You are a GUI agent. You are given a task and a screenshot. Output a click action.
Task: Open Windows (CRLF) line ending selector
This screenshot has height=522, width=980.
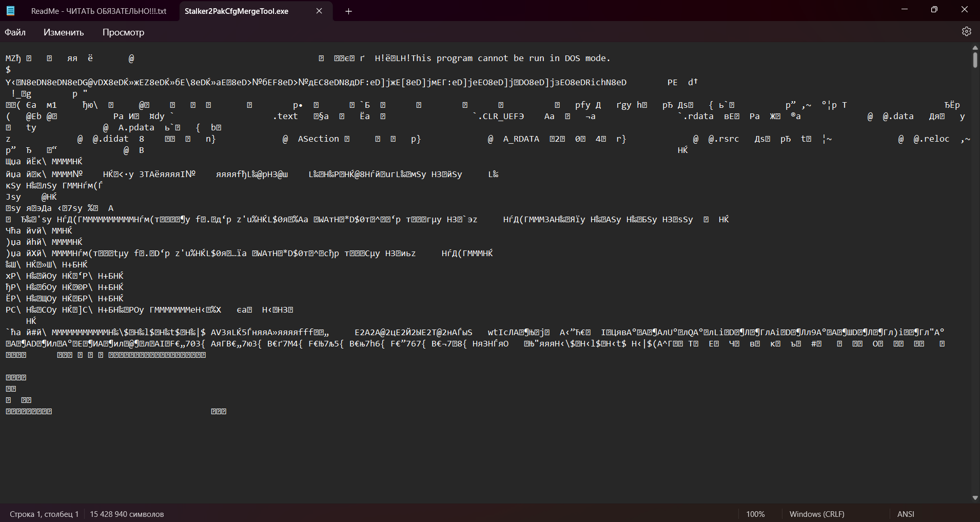click(817, 514)
